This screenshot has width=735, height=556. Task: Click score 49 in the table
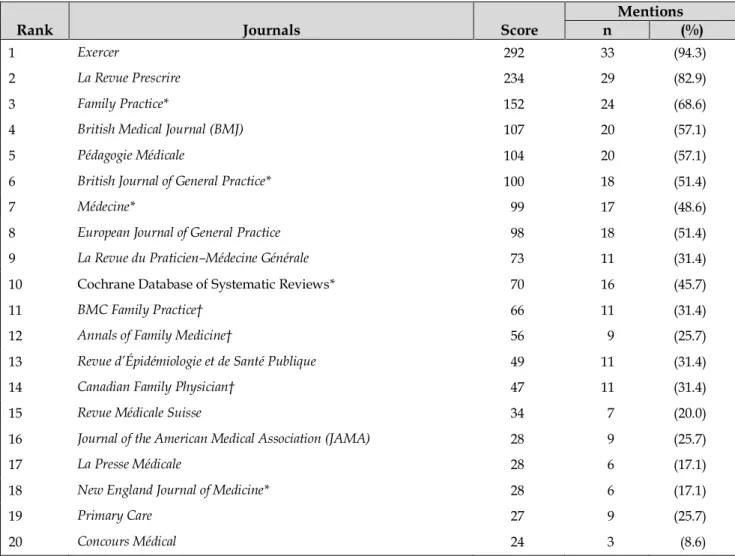pyautogui.click(x=517, y=361)
